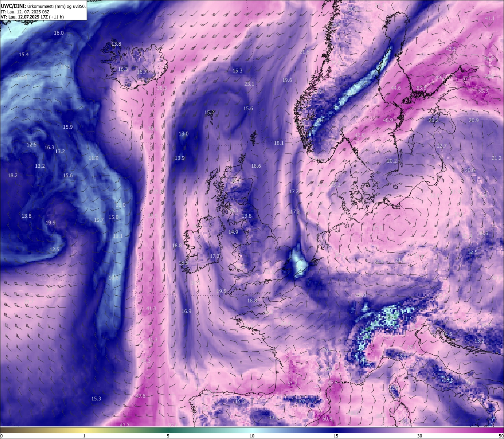Click the 42.9 value label
Screen dimensions: 504x439
click(359, 135)
